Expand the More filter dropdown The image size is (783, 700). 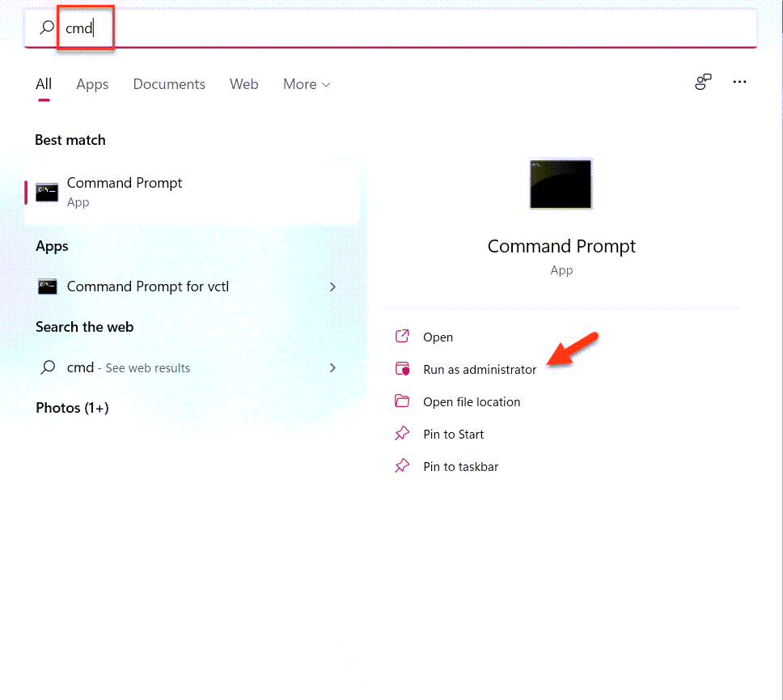pos(307,84)
